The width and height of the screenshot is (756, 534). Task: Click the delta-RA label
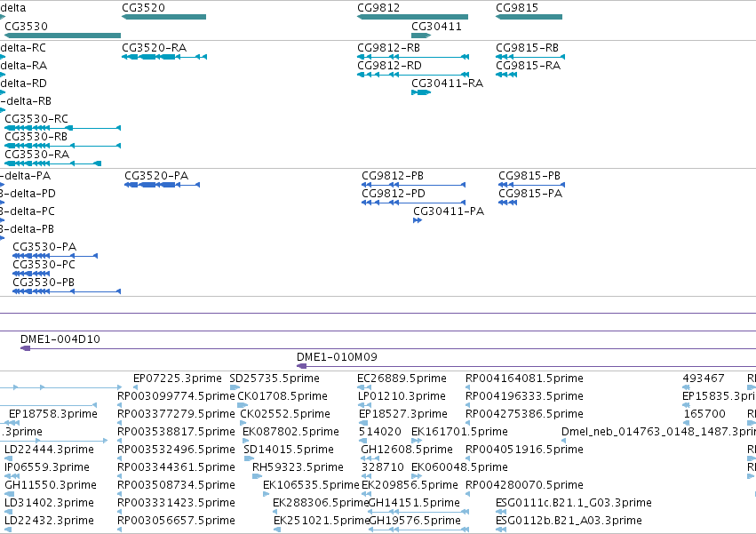click(x=24, y=66)
